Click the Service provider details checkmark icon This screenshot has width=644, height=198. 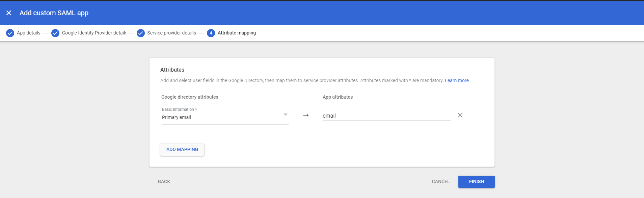click(141, 33)
